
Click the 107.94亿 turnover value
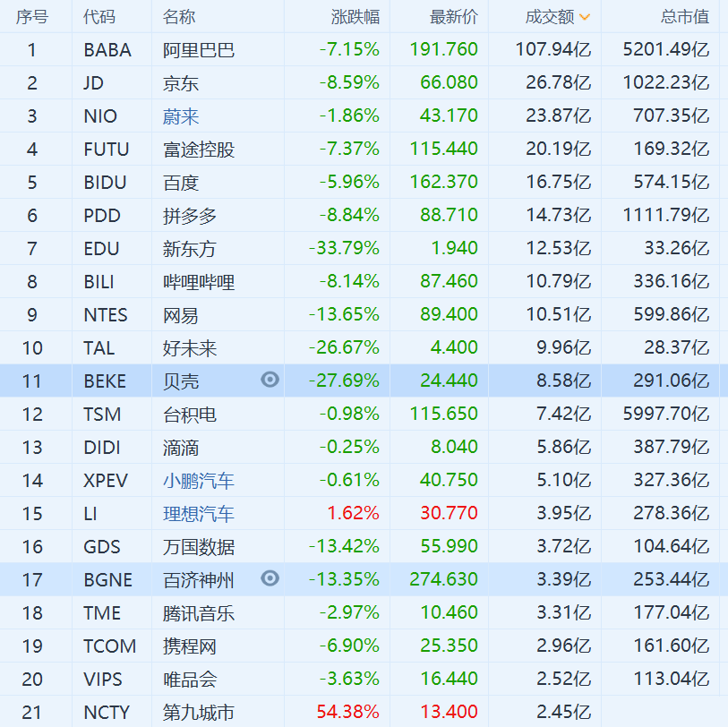coord(553,48)
